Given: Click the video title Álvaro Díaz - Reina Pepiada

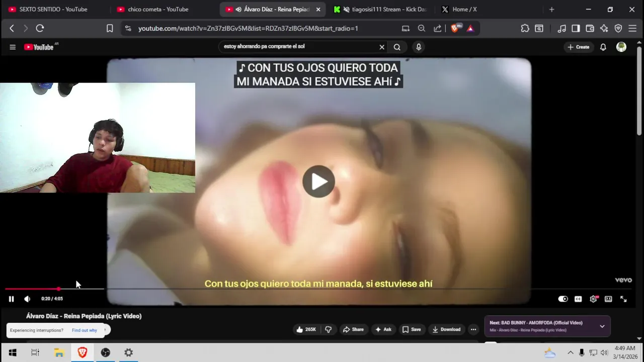Looking at the screenshot, I should [84, 316].
